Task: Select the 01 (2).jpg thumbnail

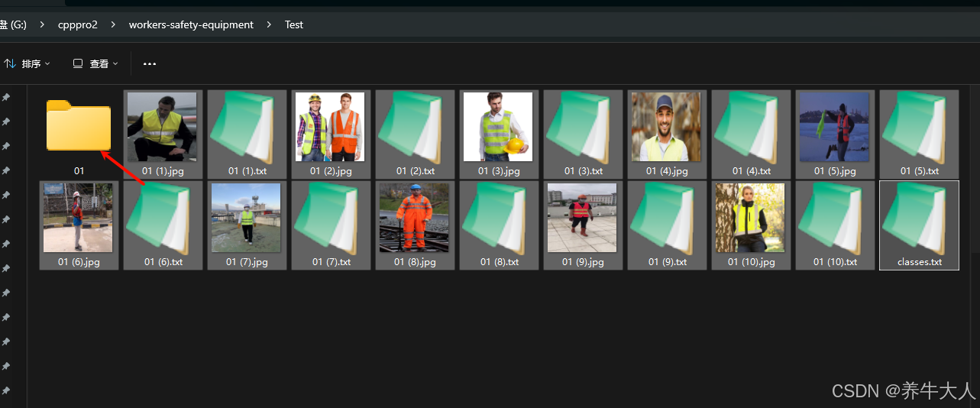Action: pyautogui.click(x=330, y=127)
